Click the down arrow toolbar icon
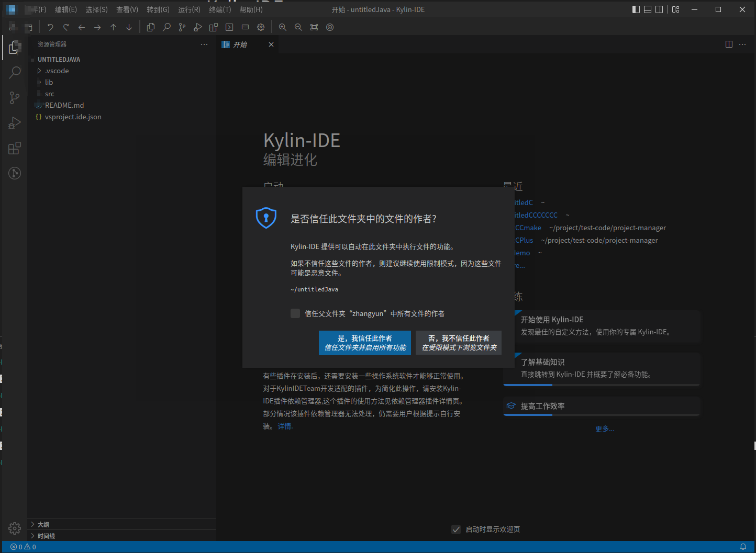The image size is (756, 553). (x=129, y=27)
